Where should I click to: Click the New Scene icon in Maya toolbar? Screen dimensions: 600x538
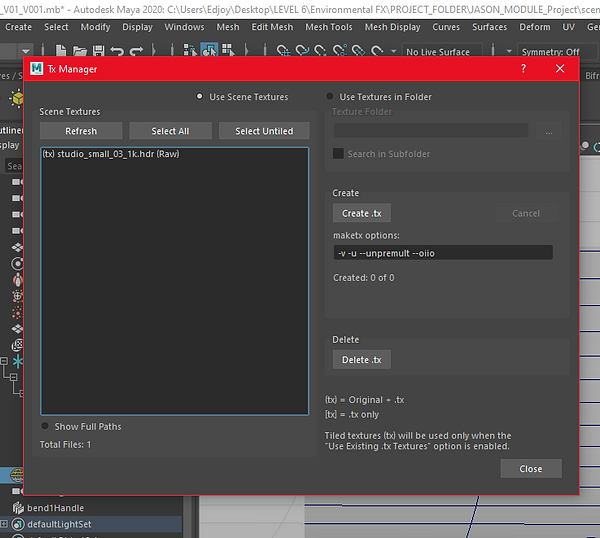tap(61, 51)
